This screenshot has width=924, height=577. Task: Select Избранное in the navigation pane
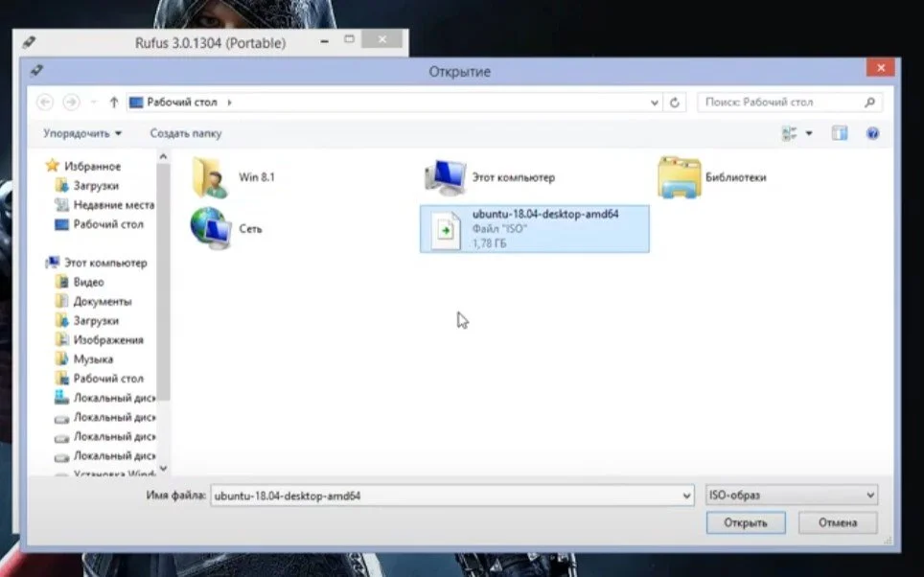click(x=93, y=166)
